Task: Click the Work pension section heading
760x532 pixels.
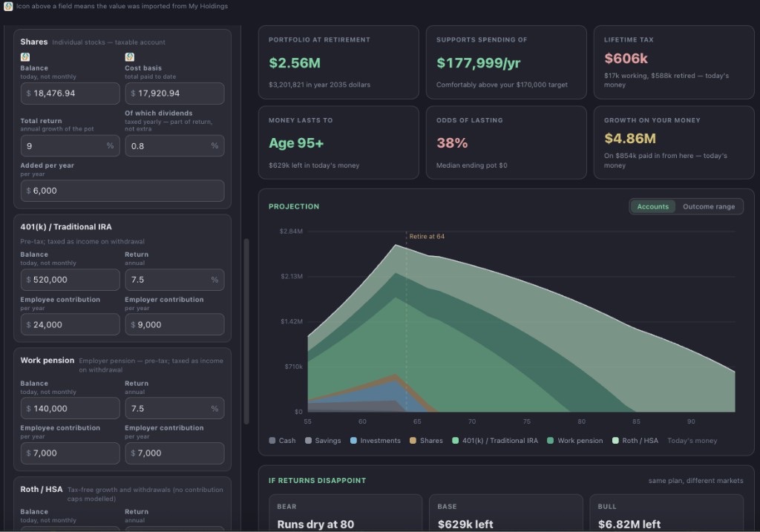Action: 47,361
